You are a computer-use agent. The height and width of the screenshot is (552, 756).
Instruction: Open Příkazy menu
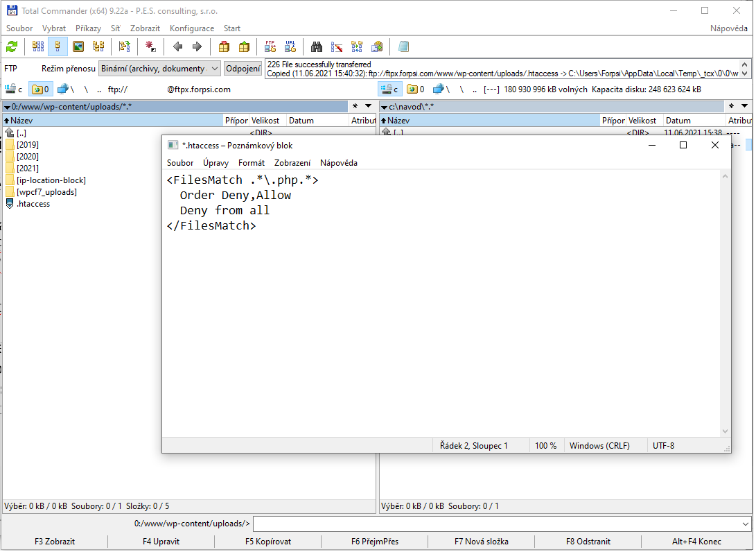tap(88, 28)
